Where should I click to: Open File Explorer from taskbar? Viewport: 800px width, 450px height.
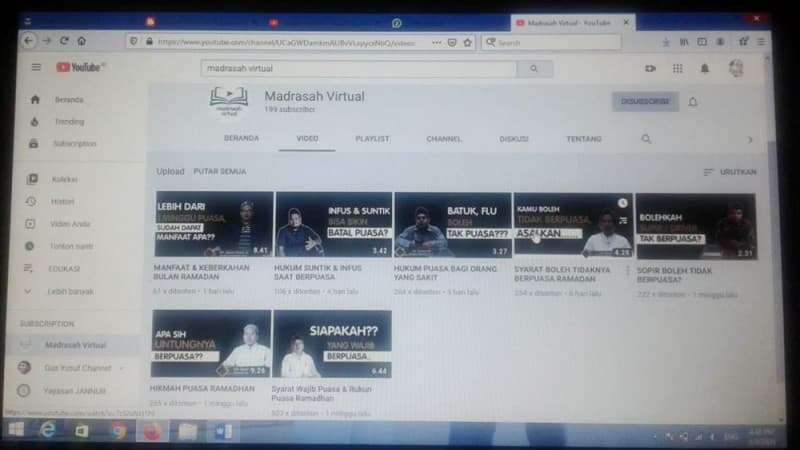coord(187,432)
